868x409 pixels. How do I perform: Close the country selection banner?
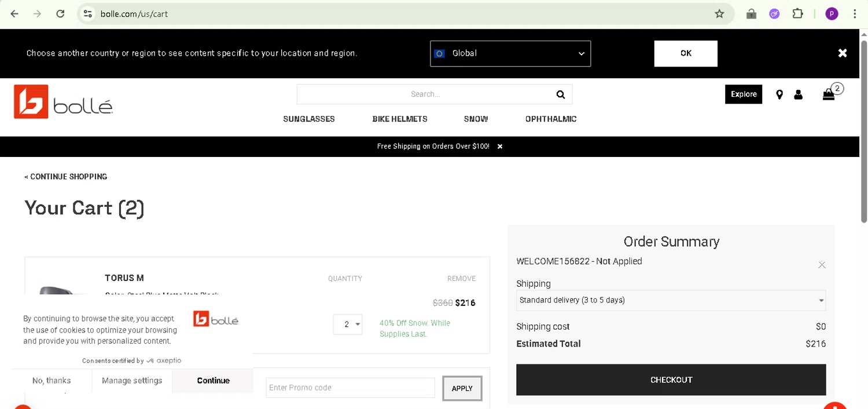click(x=843, y=53)
